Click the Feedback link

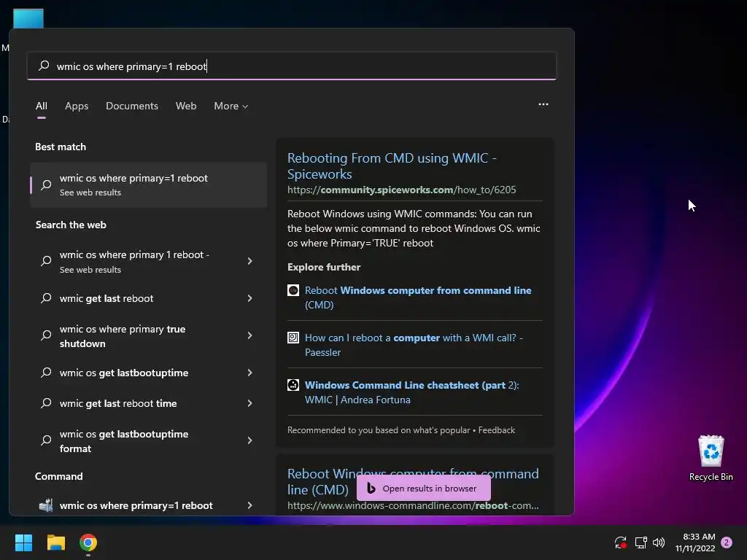[496, 430]
